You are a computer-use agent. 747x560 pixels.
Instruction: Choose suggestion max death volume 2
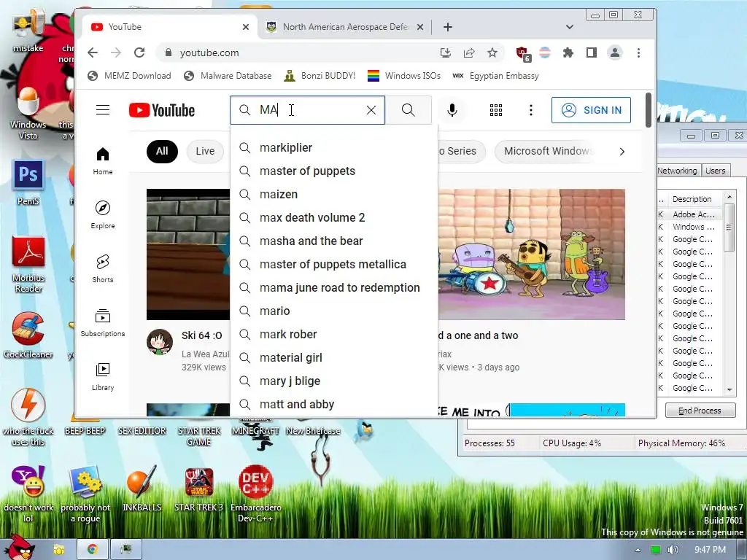tap(333, 217)
